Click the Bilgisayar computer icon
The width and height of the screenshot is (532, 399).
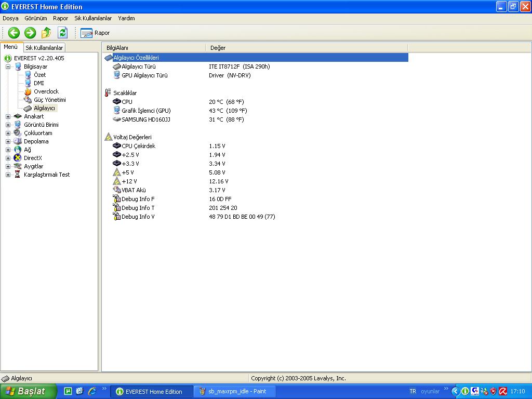[18, 66]
